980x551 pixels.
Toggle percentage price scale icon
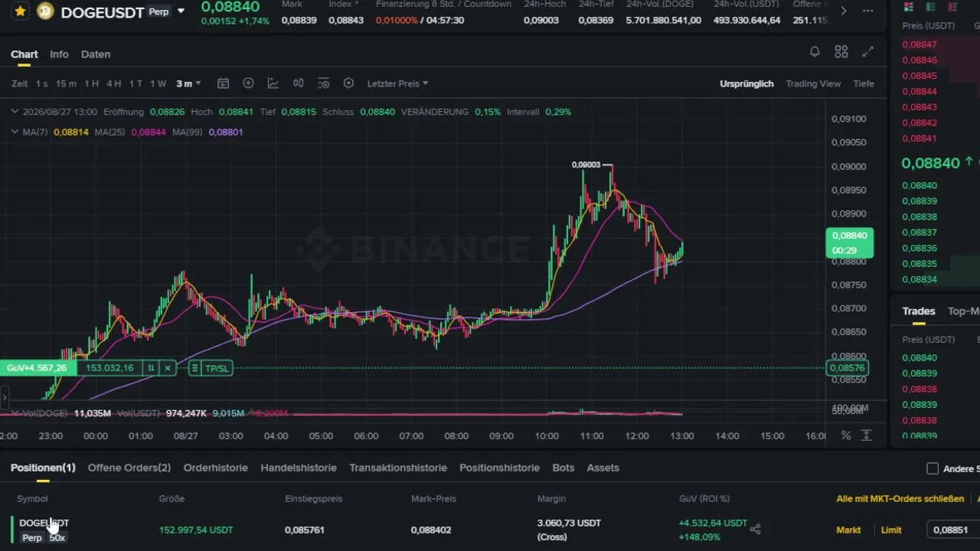tap(846, 435)
